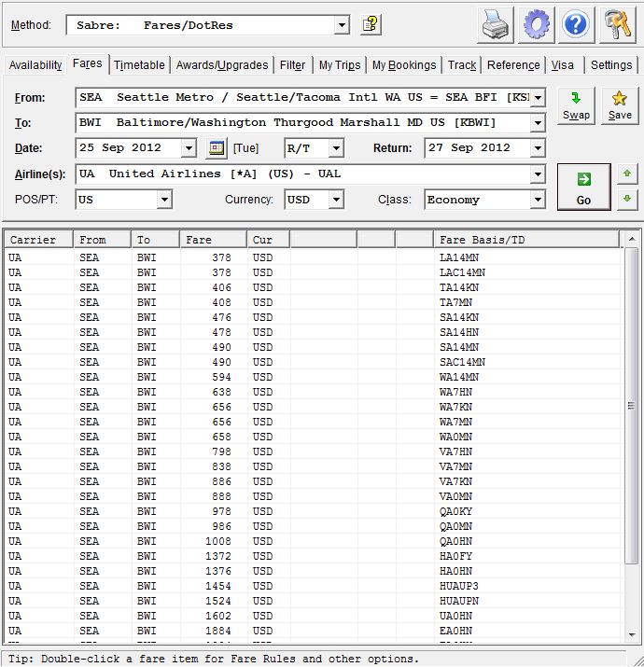This screenshot has width=644, height=667.
Task: Select the HUAUP3 fare row
Action: [x=313, y=586]
